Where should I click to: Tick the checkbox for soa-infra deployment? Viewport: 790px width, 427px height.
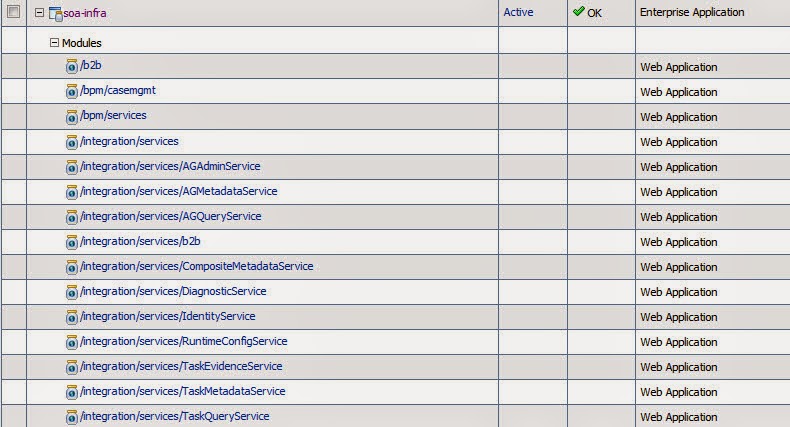(14, 13)
